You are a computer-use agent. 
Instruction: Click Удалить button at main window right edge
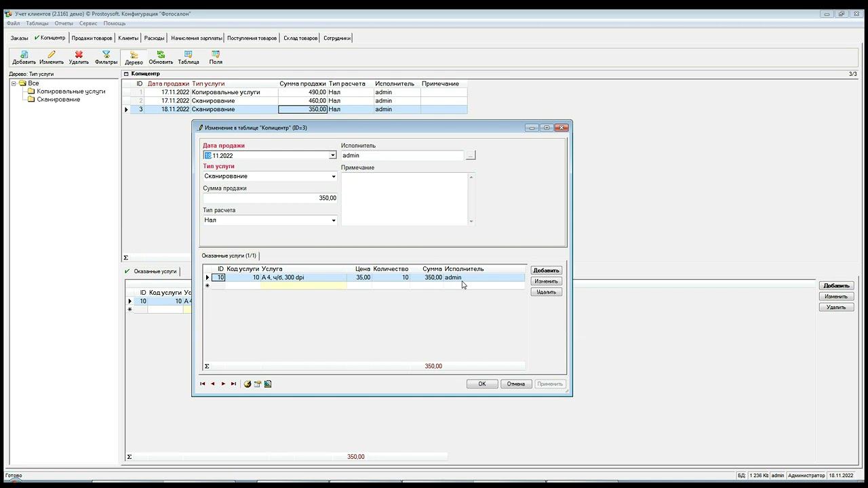point(836,307)
